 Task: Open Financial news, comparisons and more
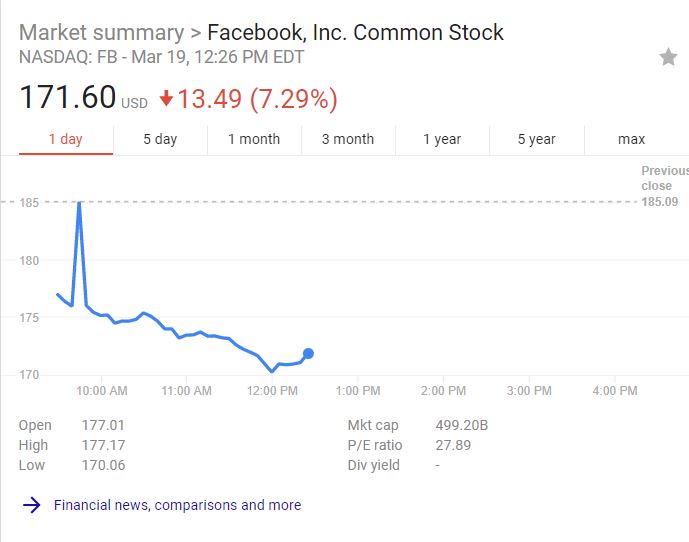[178, 505]
